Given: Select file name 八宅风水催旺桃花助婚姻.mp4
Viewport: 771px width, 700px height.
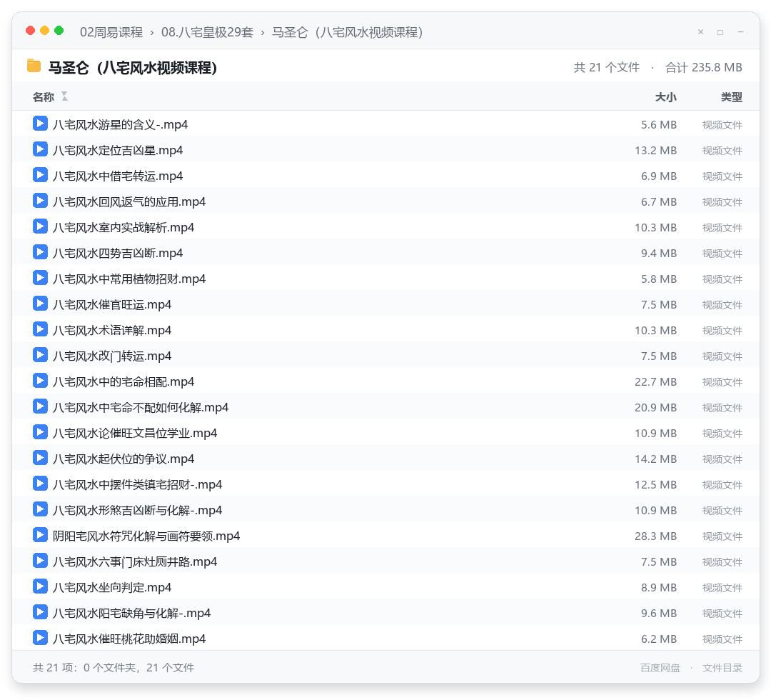Looking at the screenshot, I should coord(129,639).
